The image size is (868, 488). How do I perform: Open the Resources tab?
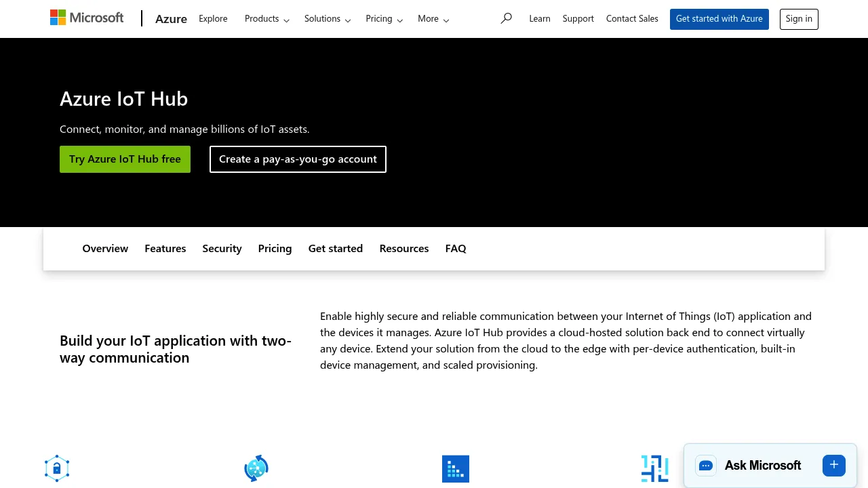pyautogui.click(x=404, y=249)
